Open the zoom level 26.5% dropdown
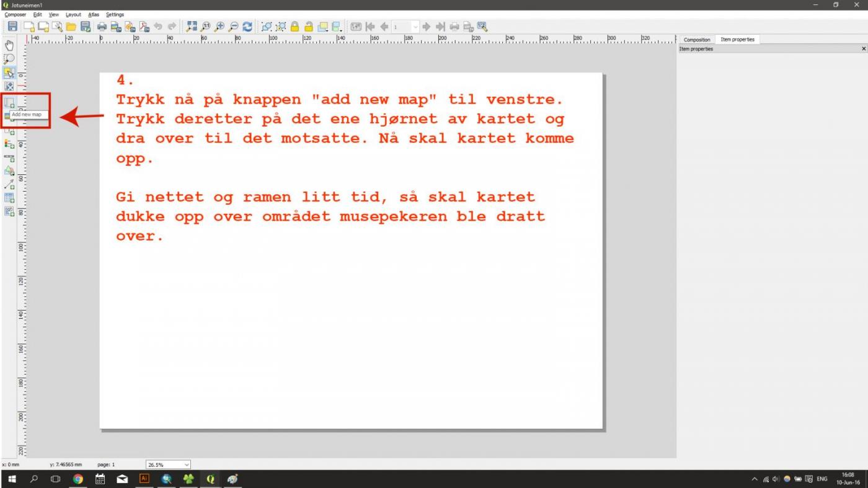 point(187,464)
